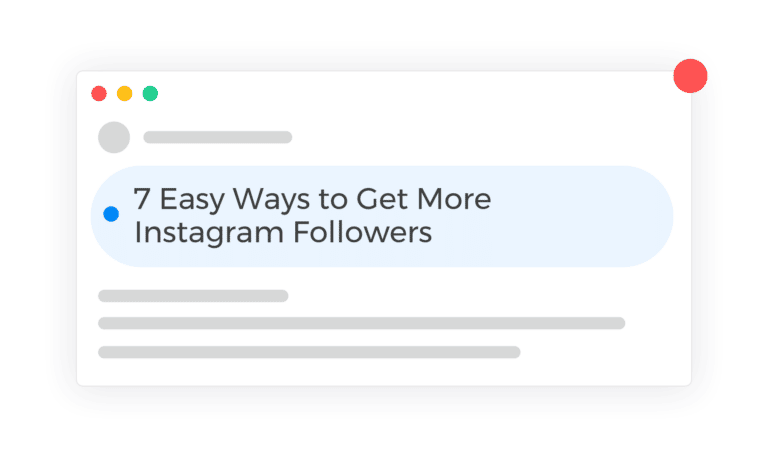Click the bottom gray text line

309,352
